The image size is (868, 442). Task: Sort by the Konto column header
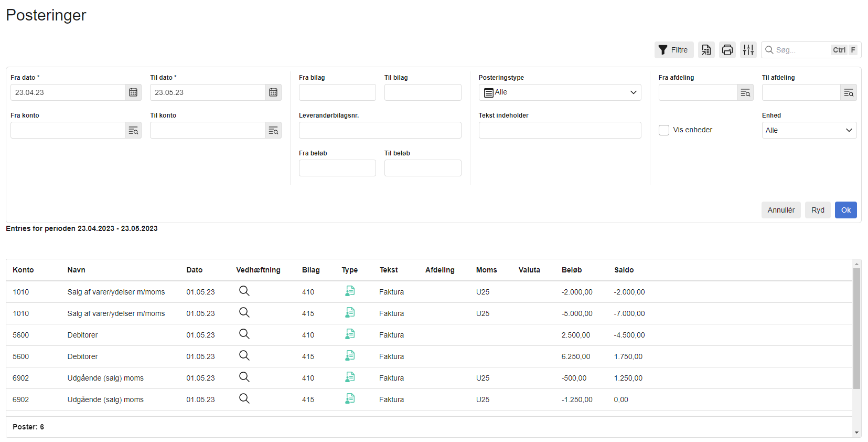pos(23,270)
